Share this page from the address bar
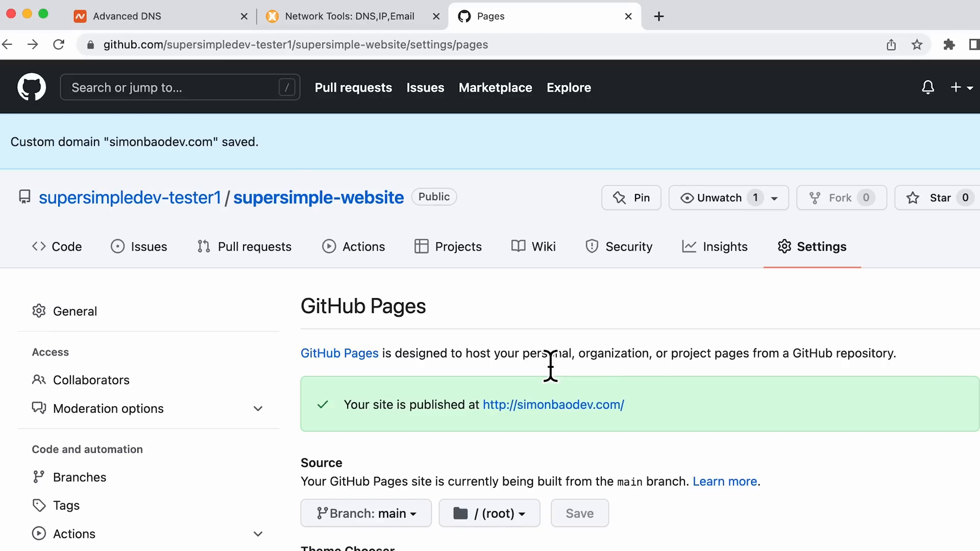 pos(891,44)
